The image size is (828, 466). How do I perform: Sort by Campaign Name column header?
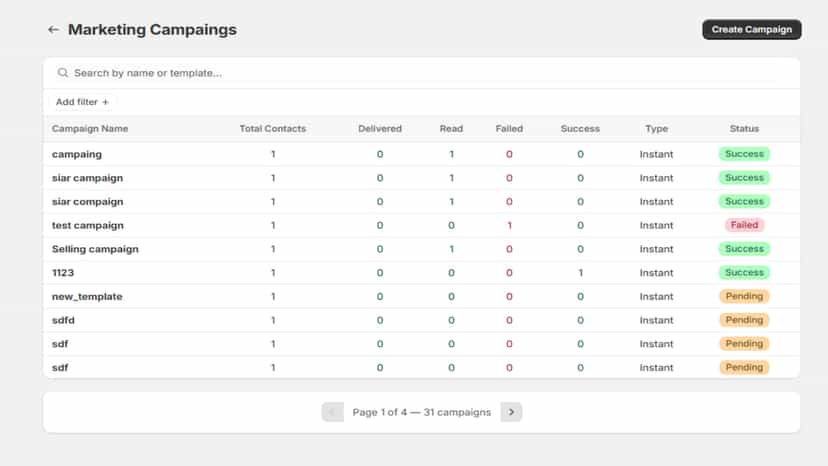pyautogui.click(x=90, y=128)
